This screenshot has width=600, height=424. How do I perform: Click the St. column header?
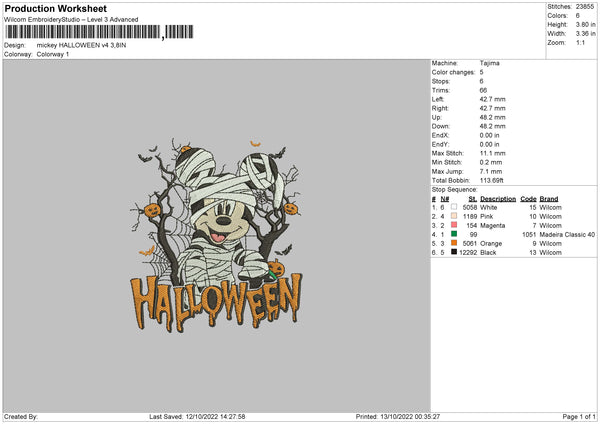pos(473,199)
